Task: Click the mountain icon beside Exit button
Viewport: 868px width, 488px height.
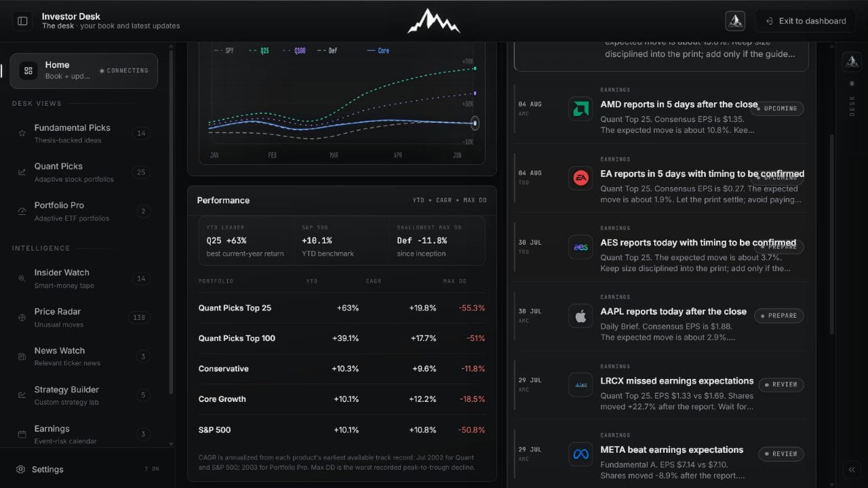Action: click(x=735, y=21)
